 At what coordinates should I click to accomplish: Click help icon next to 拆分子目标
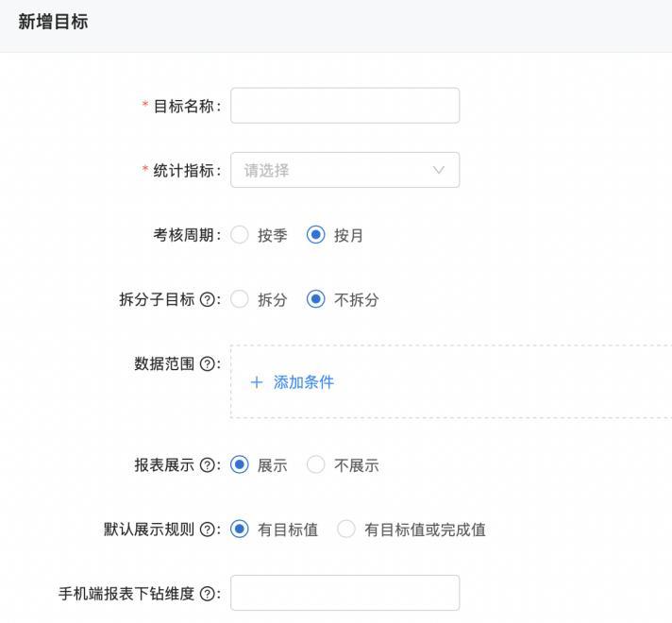pyautogui.click(x=208, y=300)
